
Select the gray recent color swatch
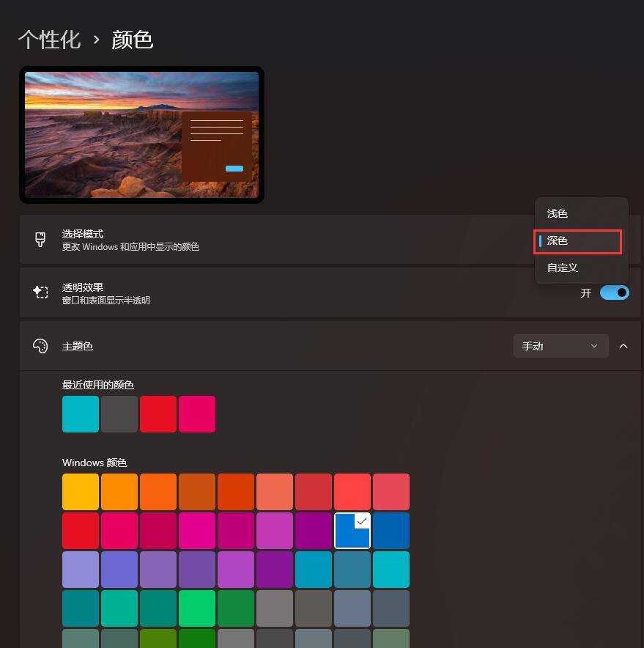119,413
